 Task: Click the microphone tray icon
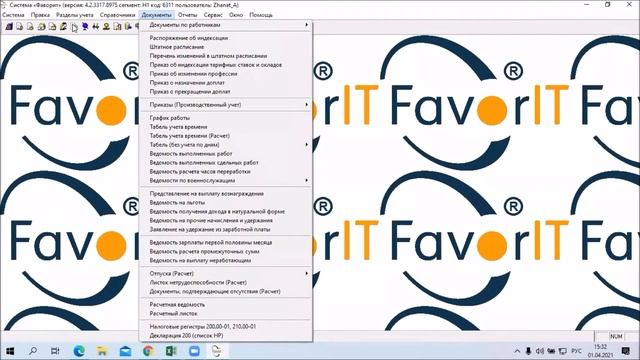coord(528,351)
